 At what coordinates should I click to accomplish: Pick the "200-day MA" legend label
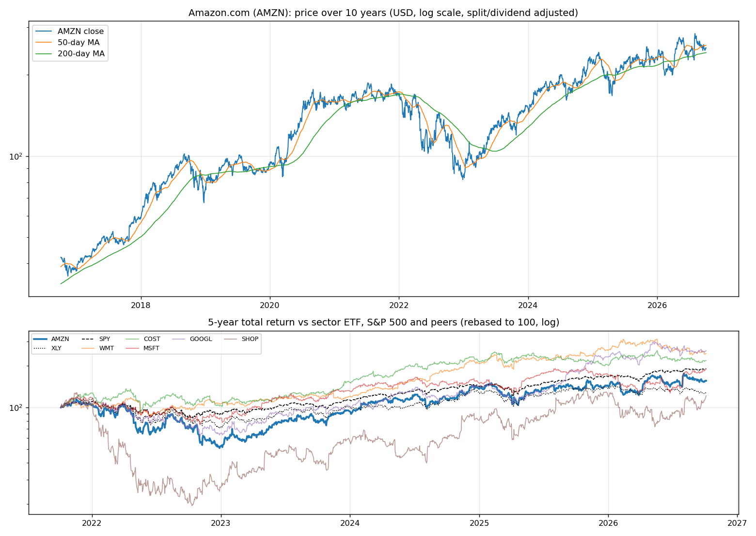(81, 54)
